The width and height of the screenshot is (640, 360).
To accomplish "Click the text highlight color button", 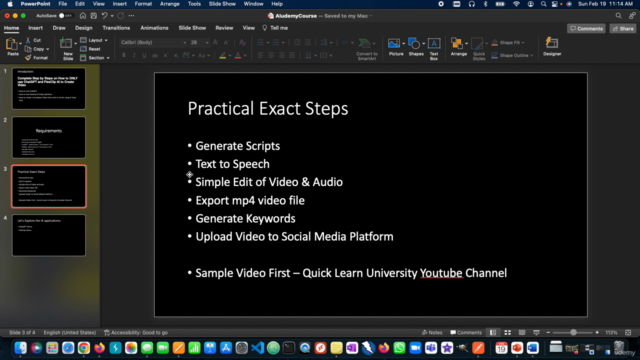I will coord(222,56).
